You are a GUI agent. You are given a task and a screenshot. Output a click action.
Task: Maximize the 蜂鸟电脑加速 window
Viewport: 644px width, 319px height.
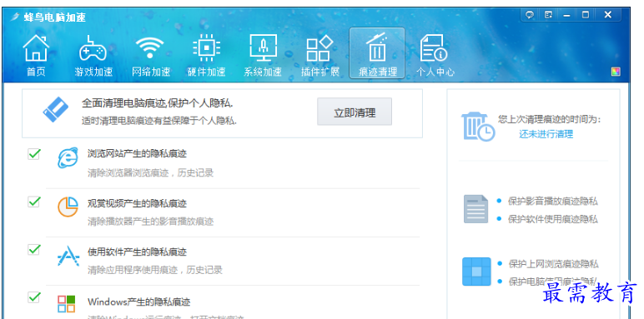pyautogui.click(x=586, y=15)
